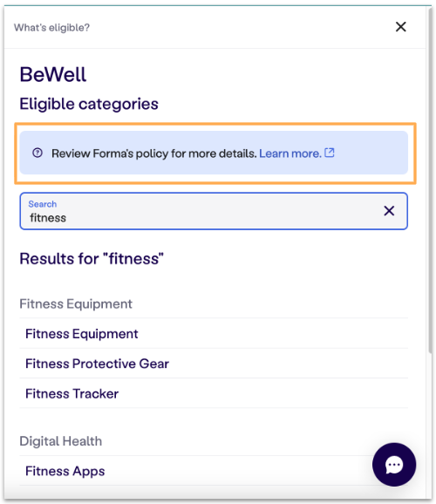Click the BeWell title
This screenshot has width=436, height=504.
pos(53,75)
